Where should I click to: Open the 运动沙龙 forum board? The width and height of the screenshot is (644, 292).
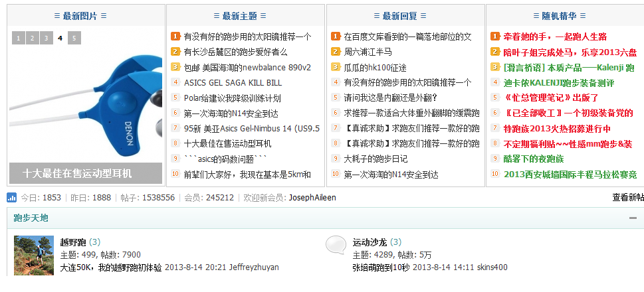click(x=369, y=242)
